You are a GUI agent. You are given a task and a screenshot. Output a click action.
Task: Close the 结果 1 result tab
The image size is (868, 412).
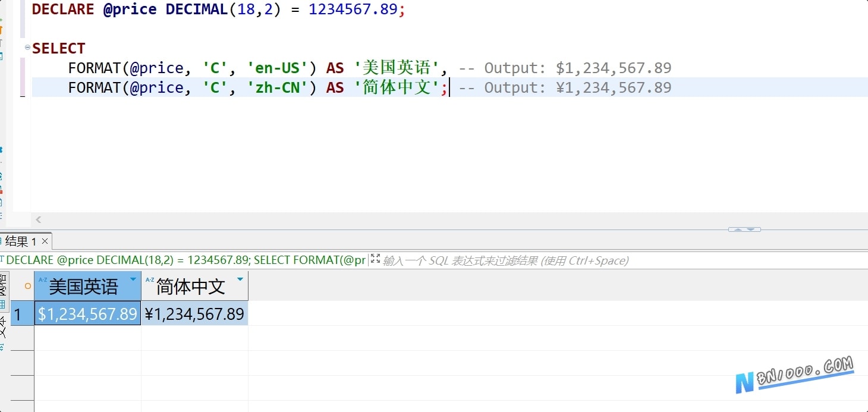coord(45,241)
